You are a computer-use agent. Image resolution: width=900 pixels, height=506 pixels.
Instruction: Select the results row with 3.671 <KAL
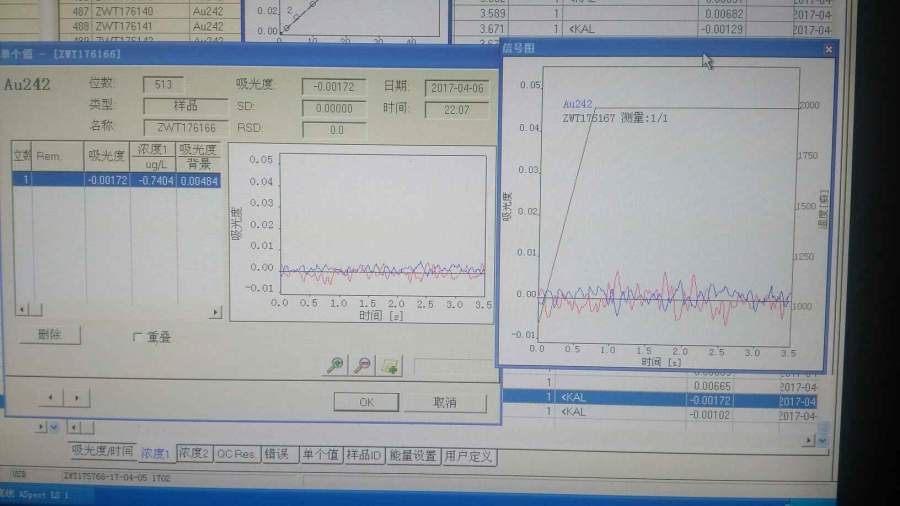[x=643, y=29]
